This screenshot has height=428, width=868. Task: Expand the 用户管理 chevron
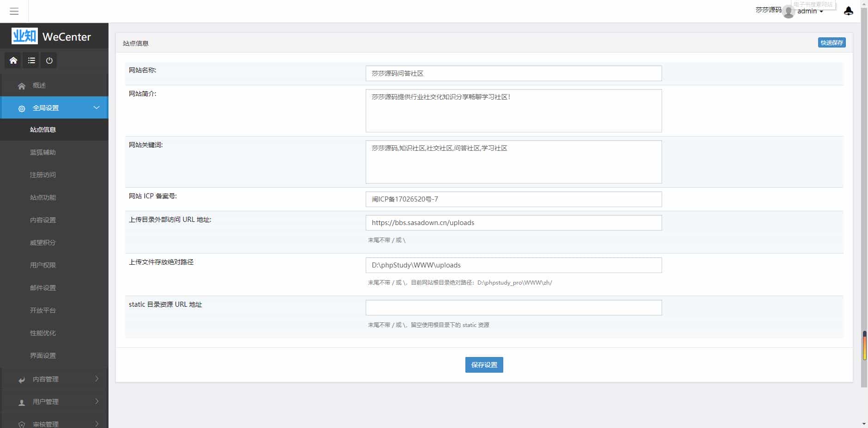(96, 401)
